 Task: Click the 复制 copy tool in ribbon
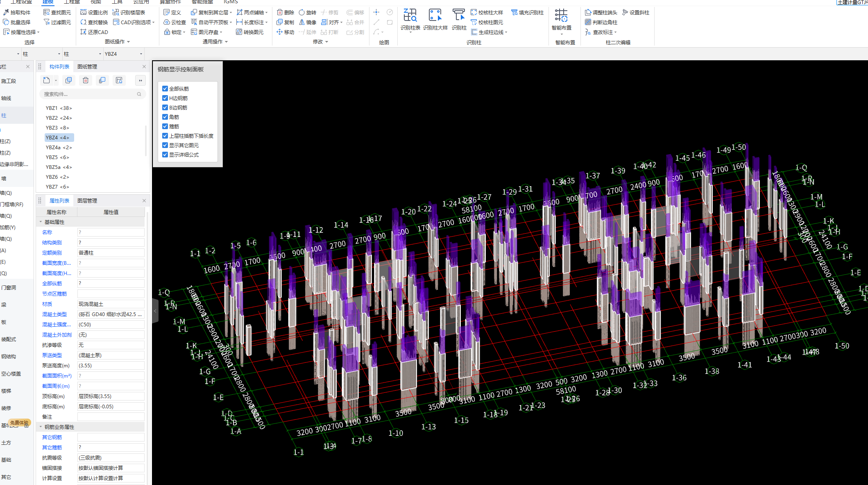coord(286,22)
